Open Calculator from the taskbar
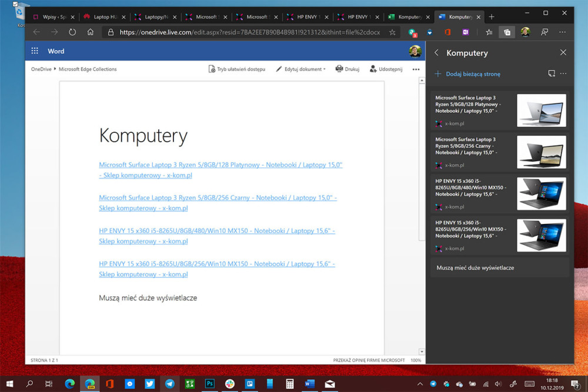 pos(289,384)
